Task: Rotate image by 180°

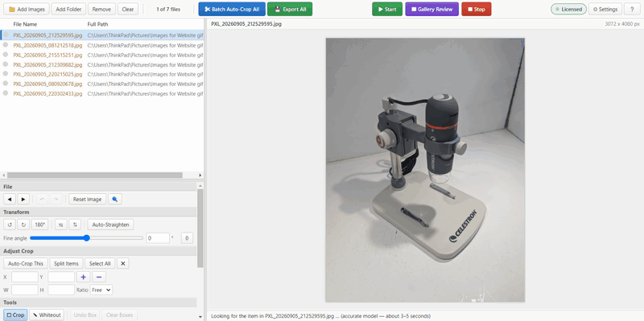Action: (x=39, y=224)
